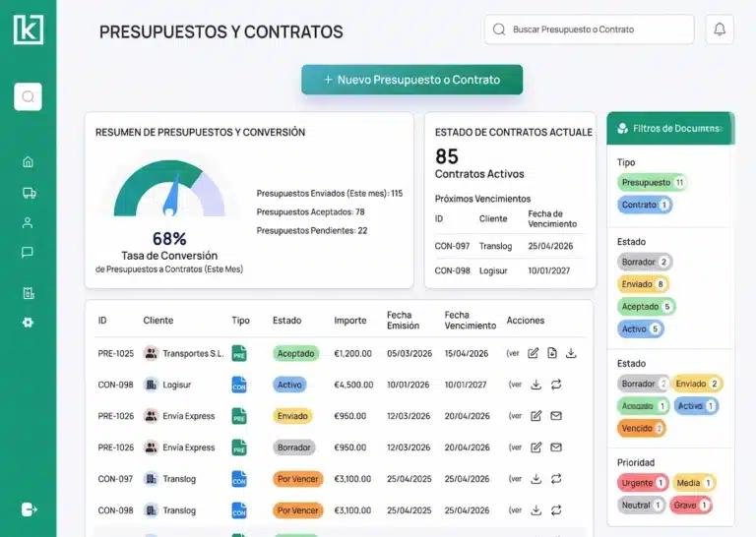Click Nuevo Presupuesto o Contrato button
Screen dimensions: 756x537
[411, 80]
